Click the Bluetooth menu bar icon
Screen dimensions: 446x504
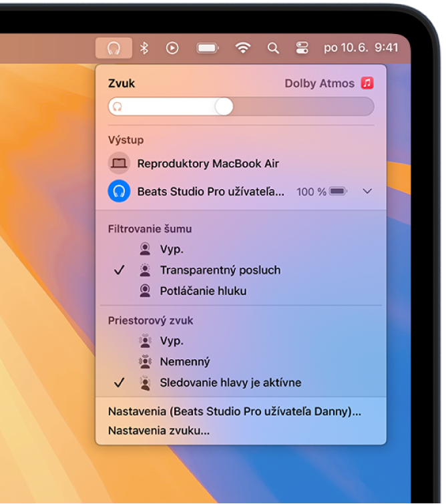coord(144,48)
